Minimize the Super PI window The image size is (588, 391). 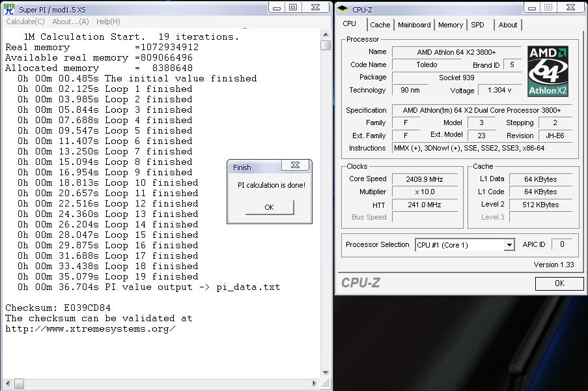277,8
